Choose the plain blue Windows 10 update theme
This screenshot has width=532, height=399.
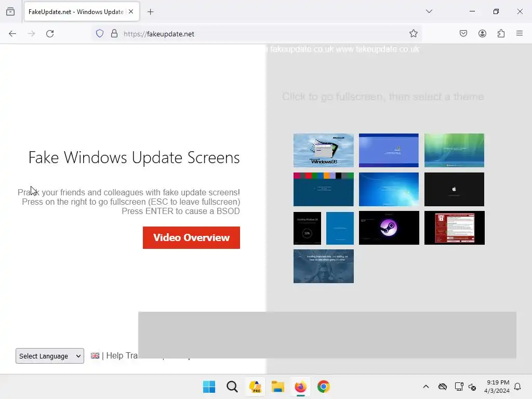(x=340, y=228)
